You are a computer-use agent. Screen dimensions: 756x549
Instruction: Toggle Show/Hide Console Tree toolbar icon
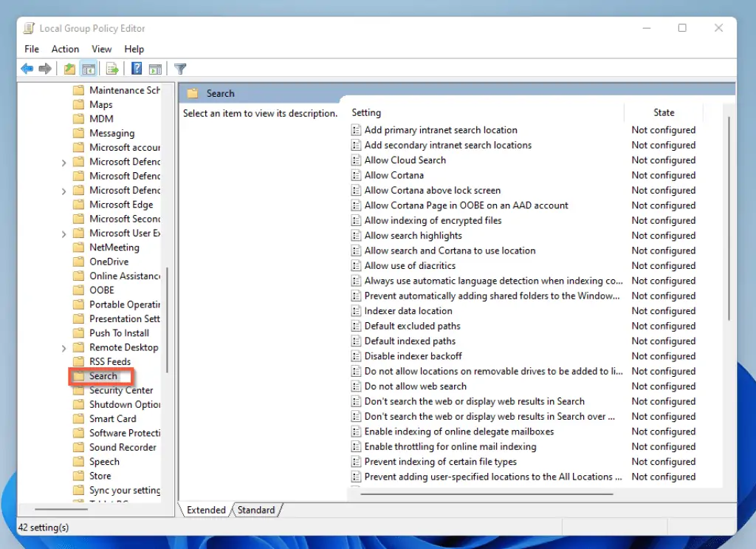point(89,69)
